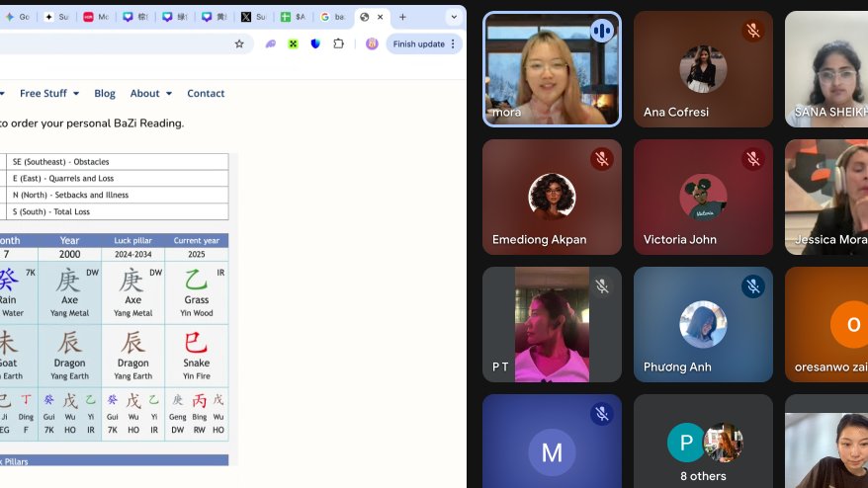Click the year value '2000' cell
The height and width of the screenshot is (488, 868).
tap(70, 254)
